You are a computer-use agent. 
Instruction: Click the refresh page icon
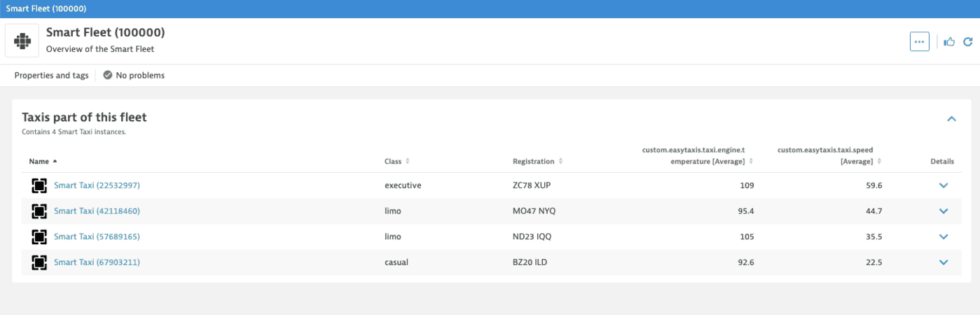(x=967, y=41)
